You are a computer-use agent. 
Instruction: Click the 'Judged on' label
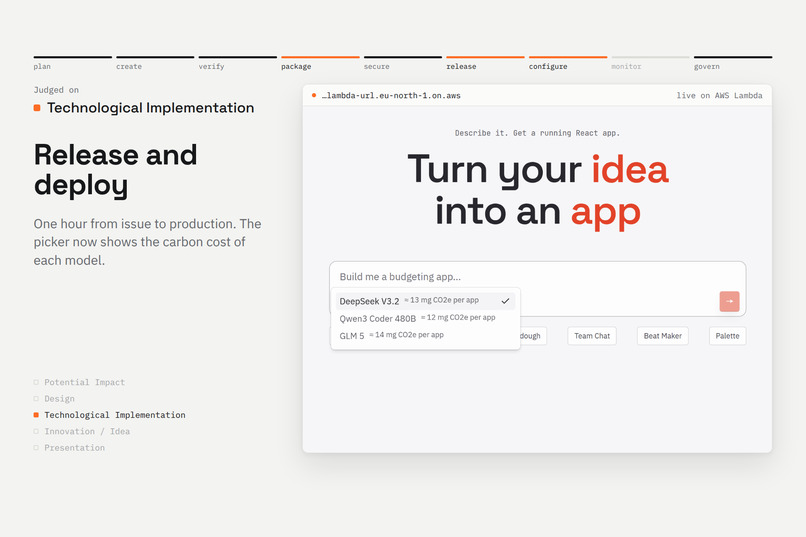pos(56,90)
